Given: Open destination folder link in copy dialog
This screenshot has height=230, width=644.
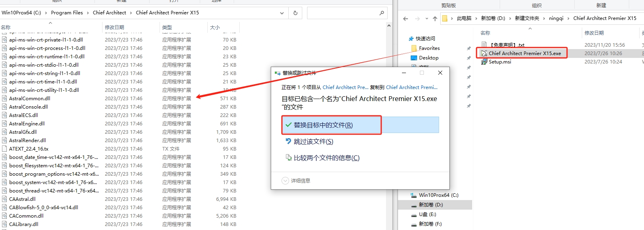Looking at the screenshot, I should [x=412, y=87].
